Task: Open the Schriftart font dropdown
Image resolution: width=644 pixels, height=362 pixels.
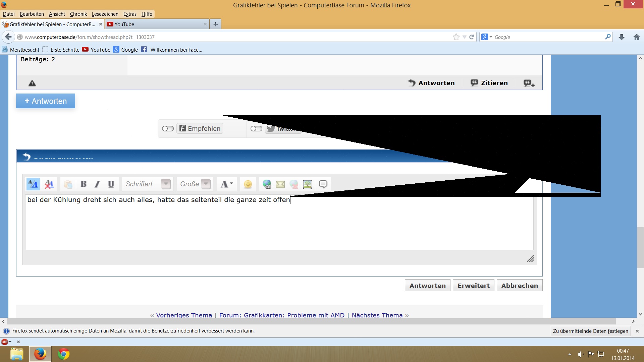Action: 166,184
